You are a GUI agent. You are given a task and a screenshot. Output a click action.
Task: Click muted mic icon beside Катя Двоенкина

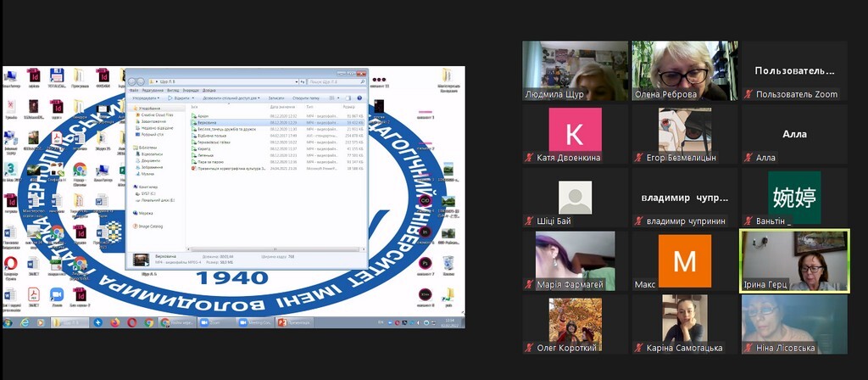[529, 158]
